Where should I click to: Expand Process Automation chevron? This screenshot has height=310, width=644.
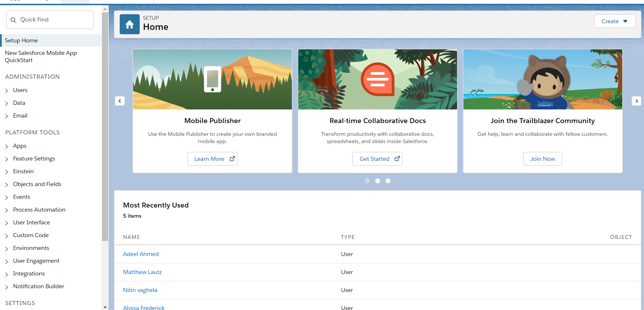point(7,210)
